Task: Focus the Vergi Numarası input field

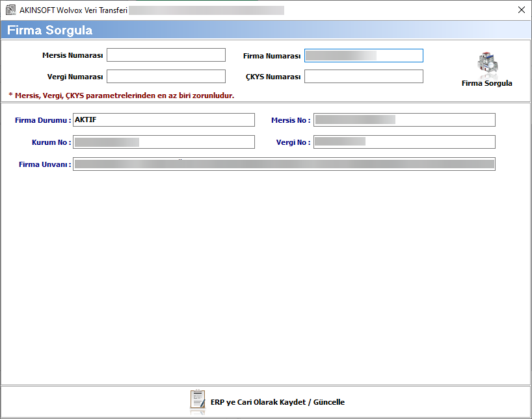Action: coord(166,76)
